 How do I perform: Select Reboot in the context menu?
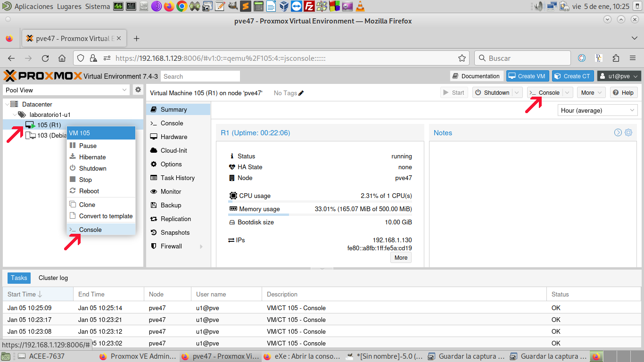click(101, 191)
